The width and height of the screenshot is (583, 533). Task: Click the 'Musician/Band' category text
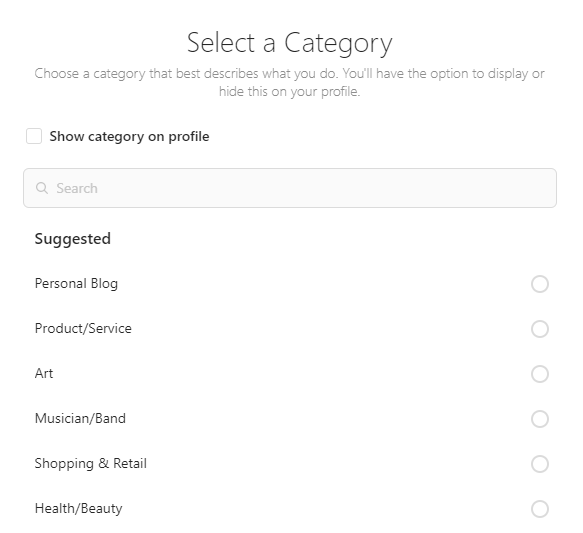80,418
